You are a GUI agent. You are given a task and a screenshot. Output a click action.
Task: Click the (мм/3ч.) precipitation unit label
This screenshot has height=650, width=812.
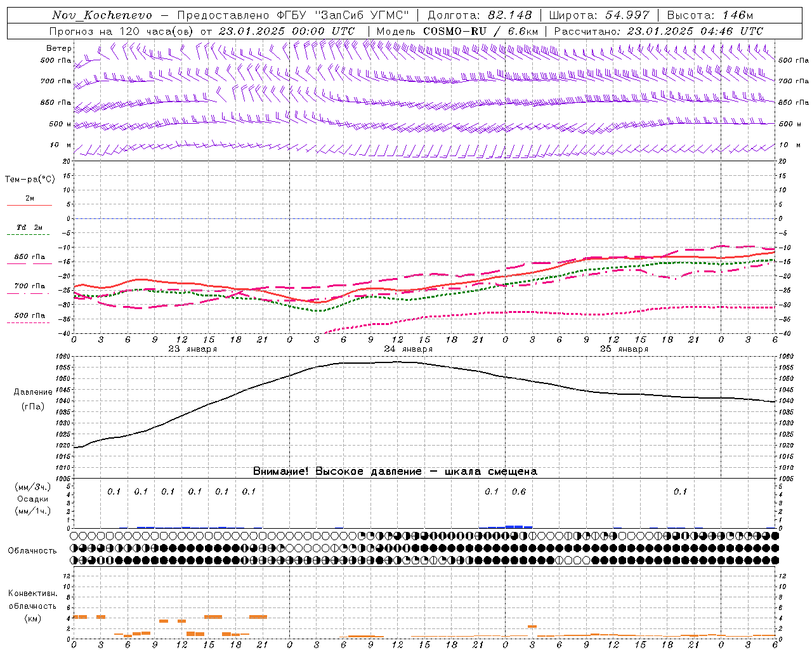click(x=33, y=487)
